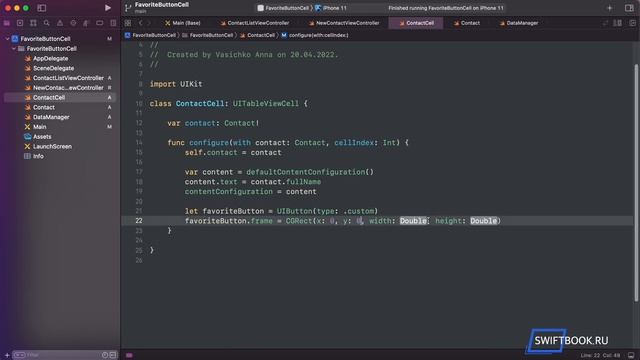The image size is (640, 360).
Task: Click the editor vertical scrollbar
Action: pyautogui.click(x=636, y=183)
